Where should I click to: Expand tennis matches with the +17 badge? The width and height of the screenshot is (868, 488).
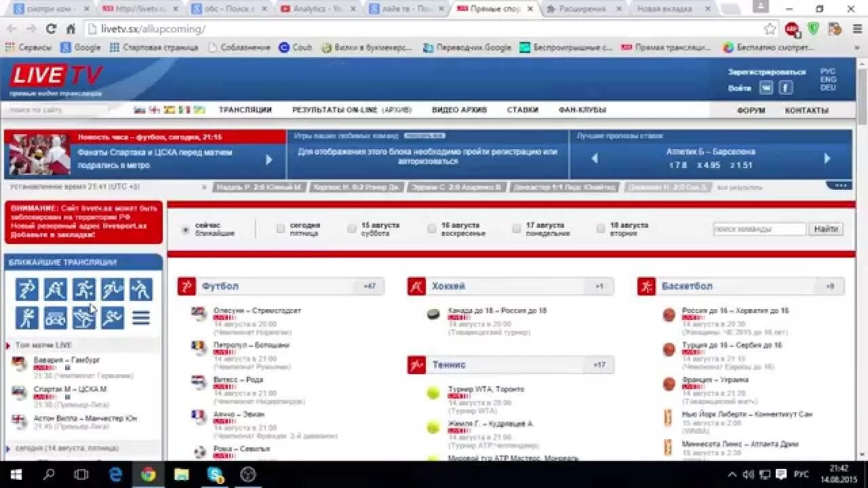pos(599,365)
